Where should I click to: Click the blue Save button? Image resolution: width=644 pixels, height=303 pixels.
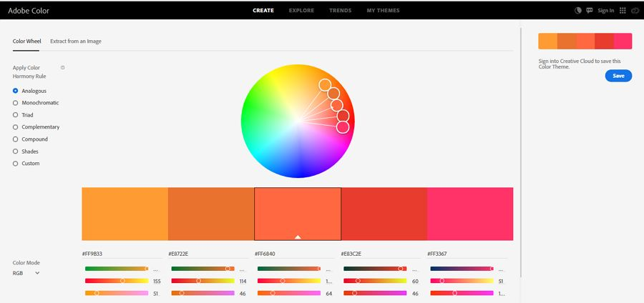[618, 76]
